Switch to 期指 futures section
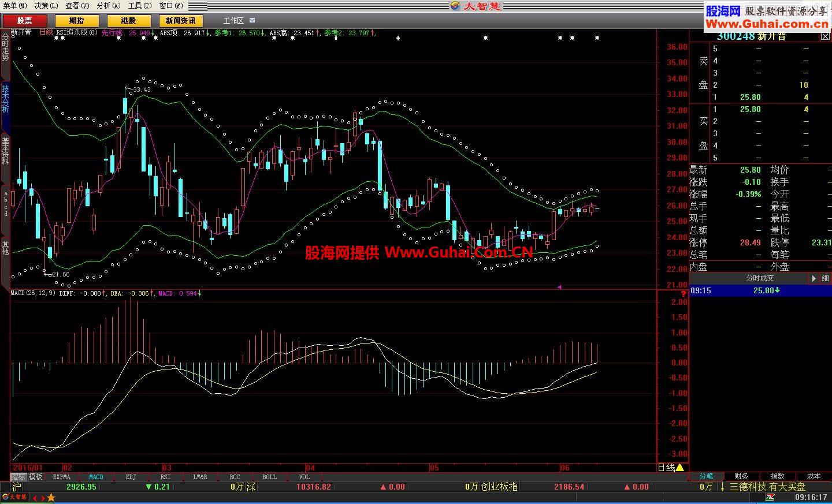 pyautogui.click(x=76, y=21)
